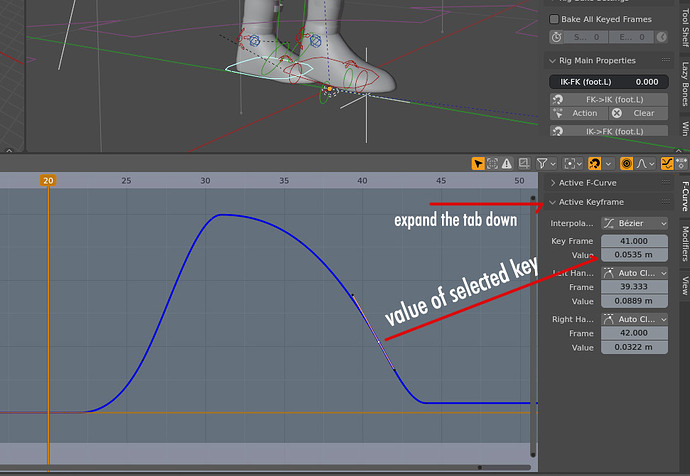Image resolution: width=690 pixels, height=476 pixels.
Task: Toggle the orange snapping magnet icon
Action: point(595,164)
